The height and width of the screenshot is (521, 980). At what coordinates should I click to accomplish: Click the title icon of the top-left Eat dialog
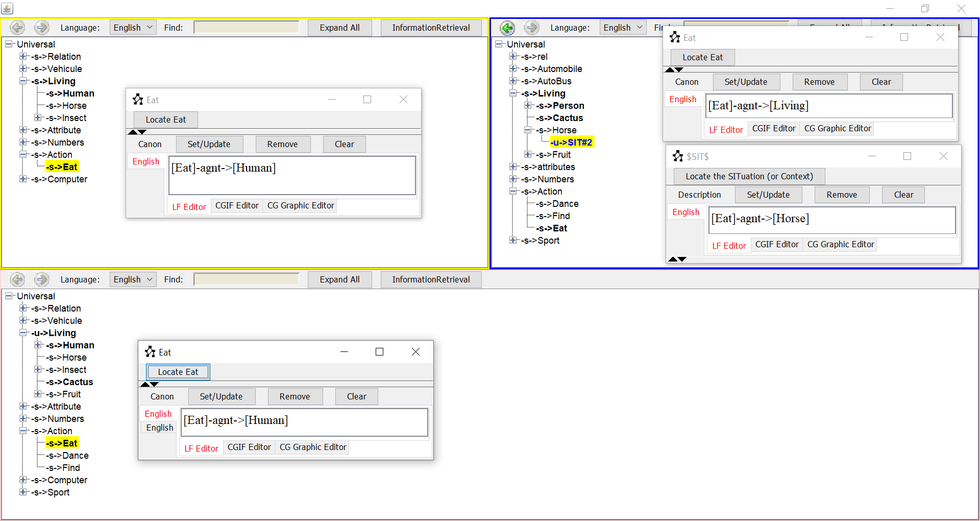click(x=138, y=100)
